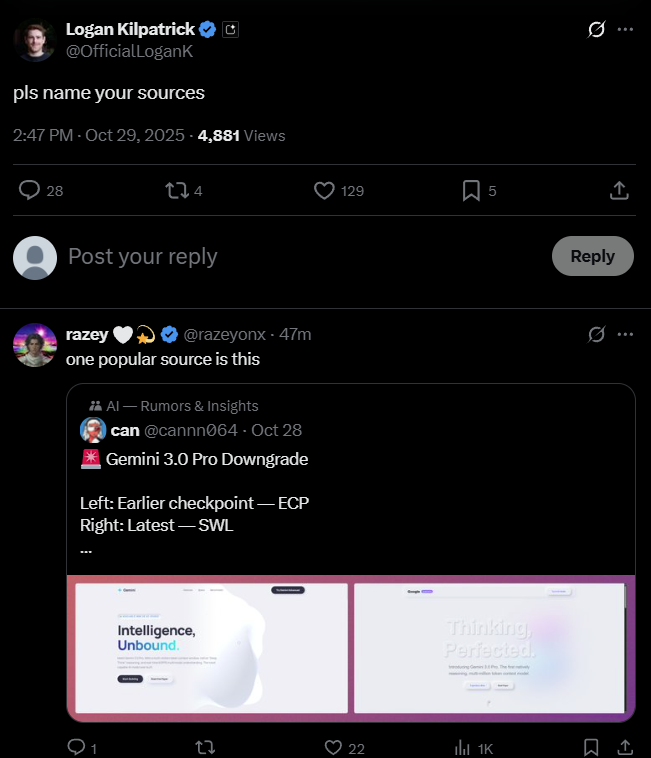Open Logan Kilpatrick's profile picture

[x=34, y=40]
